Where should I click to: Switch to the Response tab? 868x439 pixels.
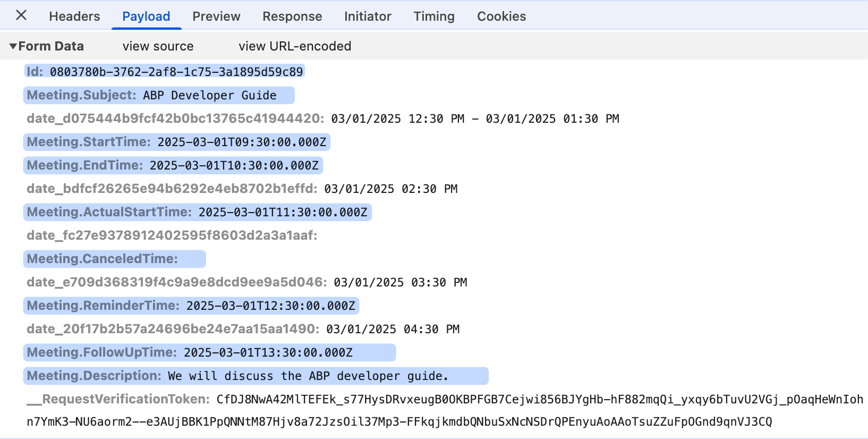pyautogui.click(x=292, y=16)
